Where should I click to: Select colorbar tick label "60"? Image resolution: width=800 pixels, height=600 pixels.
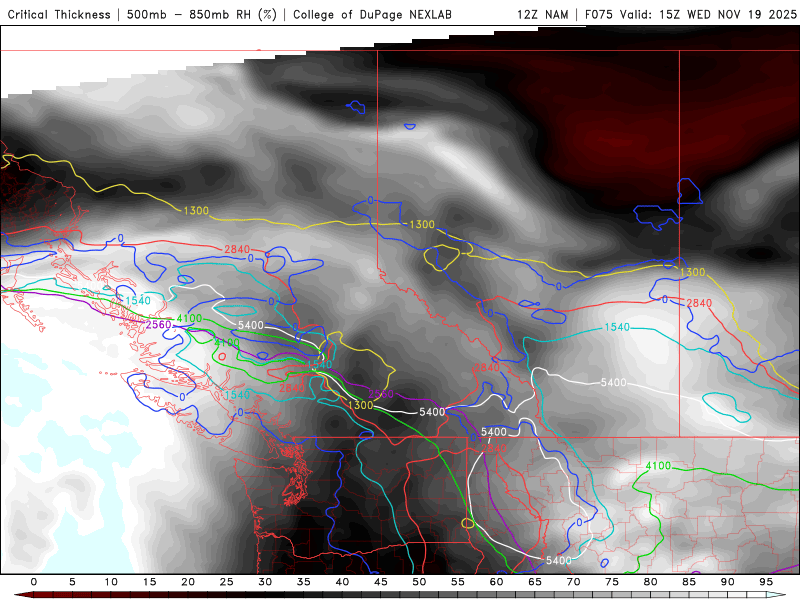coord(496,582)
